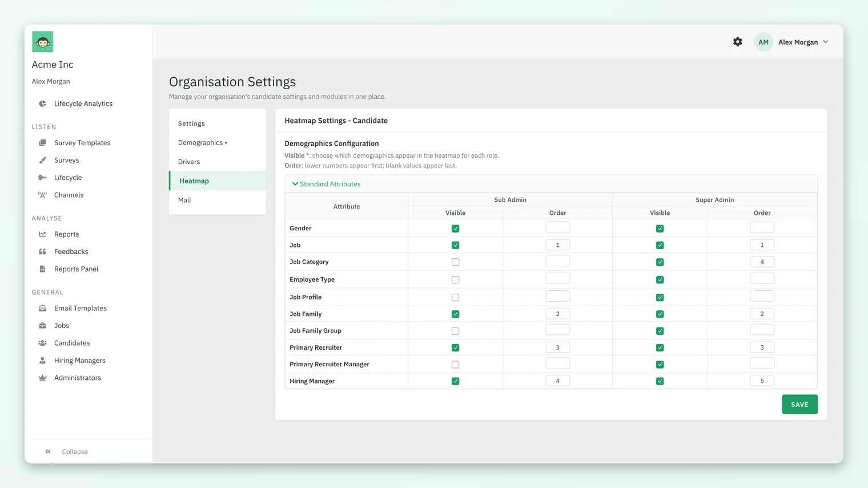Screen dimensions: 868x488
Task: Go to Reports in the sidebar
Action: [x=66, y=234]
